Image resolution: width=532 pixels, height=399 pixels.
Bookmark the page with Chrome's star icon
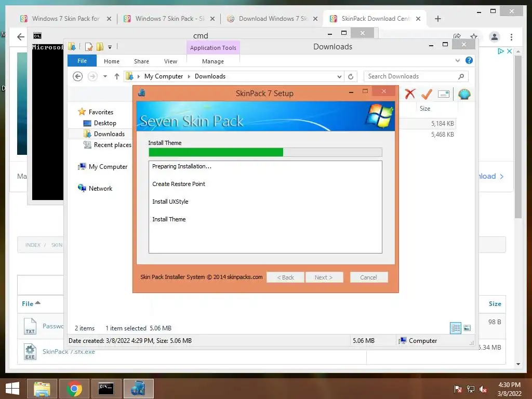click(474, 36)
